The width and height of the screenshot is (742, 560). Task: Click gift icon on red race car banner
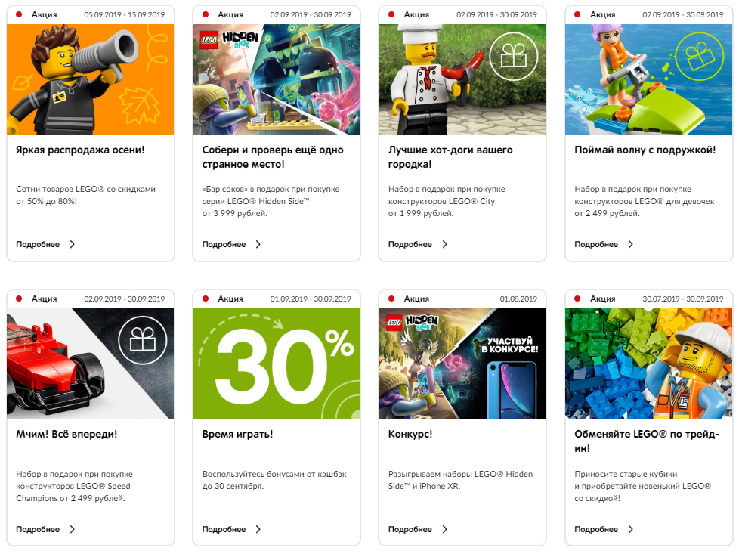[x=143, y=340]
